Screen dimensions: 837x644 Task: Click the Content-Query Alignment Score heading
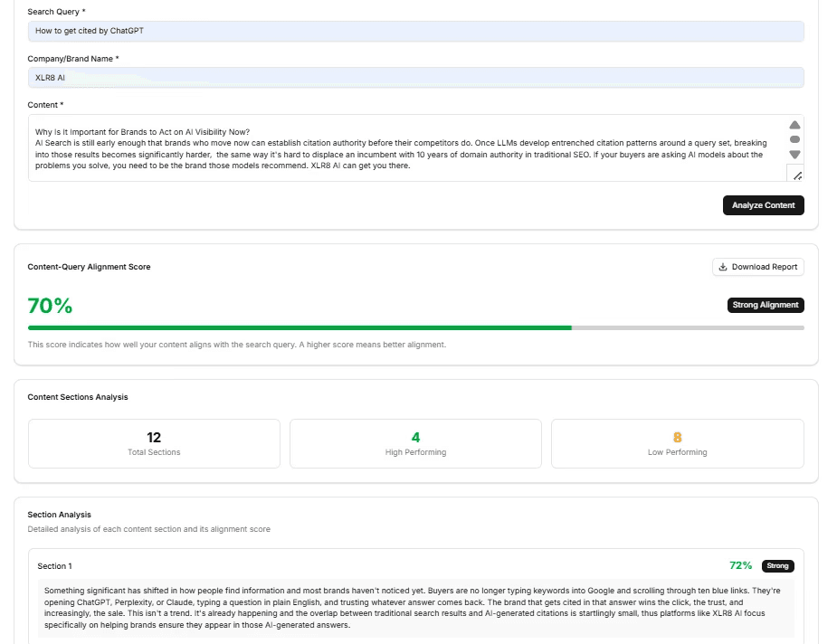coord(90,267)
